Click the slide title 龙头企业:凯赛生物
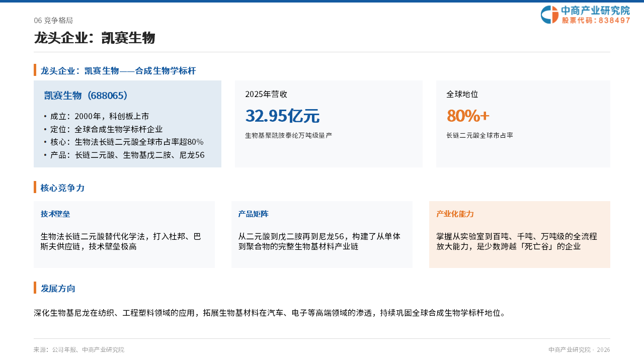The width and height of the screenshot is (644, 362). [x=95, y=38]
